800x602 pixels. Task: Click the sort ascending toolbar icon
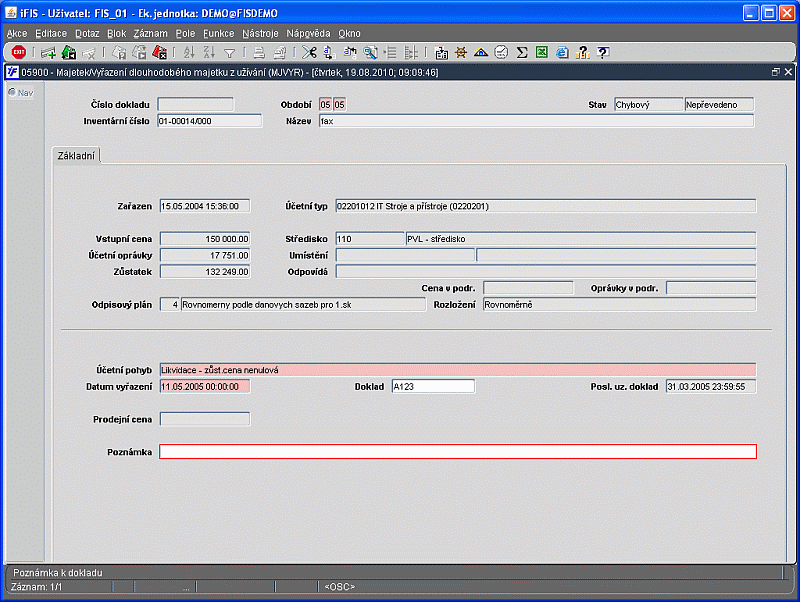tap(189, 52)
